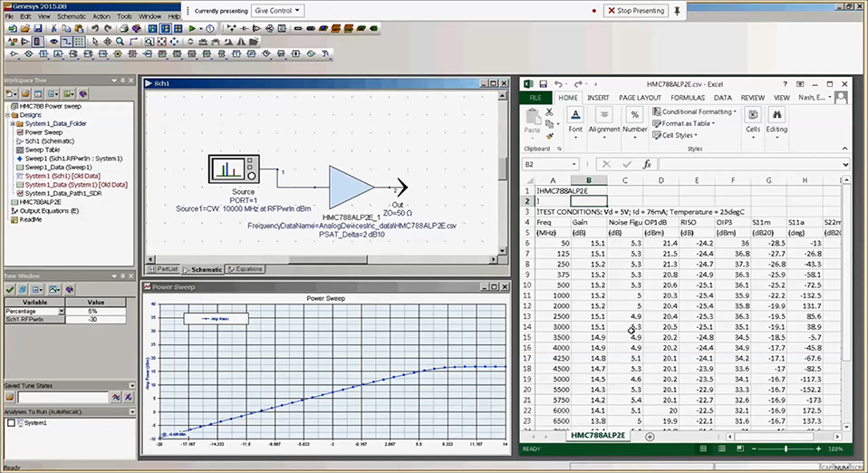
Task: Open the PartList tab in Sch1 window
Action: click(163, 269)
